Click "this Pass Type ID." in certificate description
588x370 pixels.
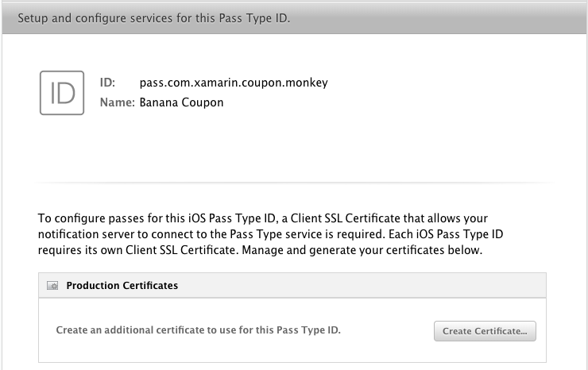[298, 330]
